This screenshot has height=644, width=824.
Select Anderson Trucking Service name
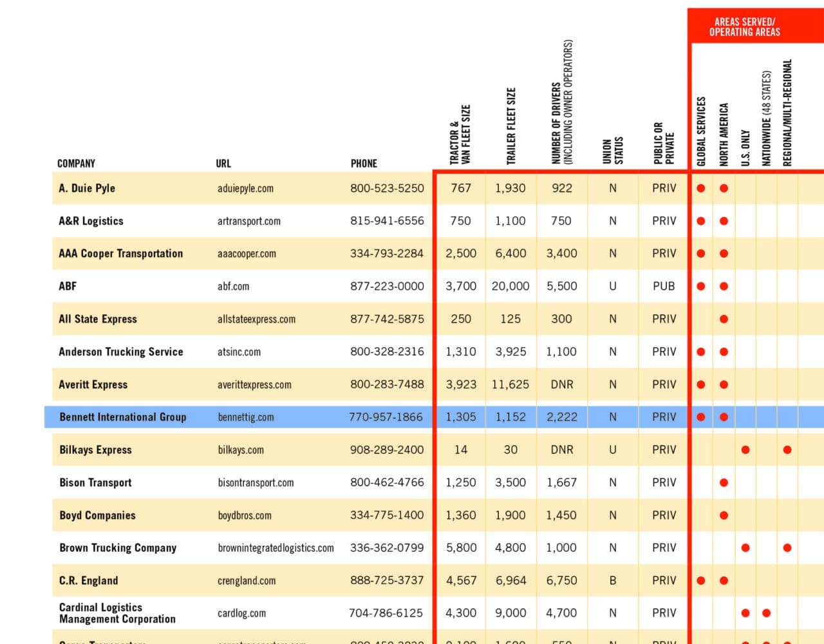coord(121,352)
